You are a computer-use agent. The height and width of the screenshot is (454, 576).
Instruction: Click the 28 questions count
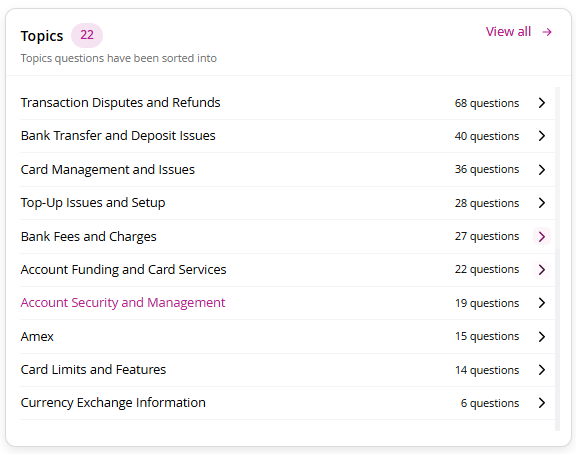point(487,203)
